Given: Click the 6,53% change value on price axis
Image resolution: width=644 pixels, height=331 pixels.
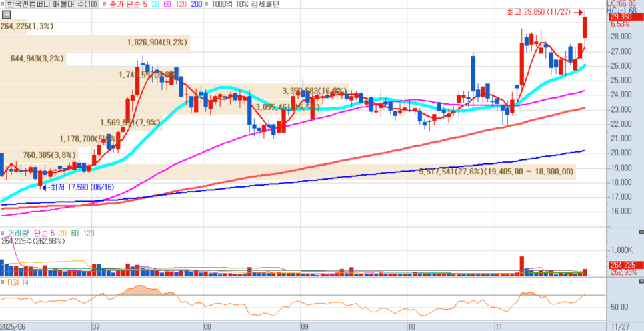Looking at the screenshot, I should coord(620,24).
